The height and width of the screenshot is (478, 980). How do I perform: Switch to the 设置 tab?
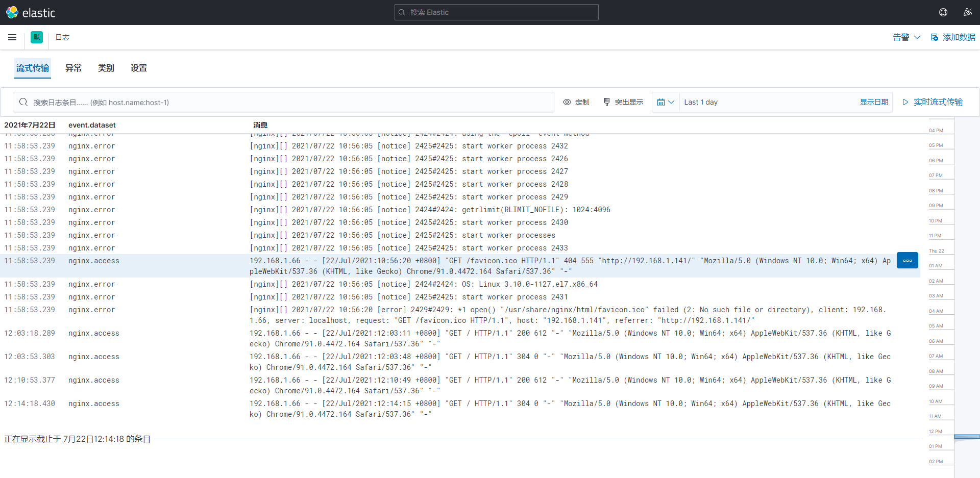[x=139, y=68]
